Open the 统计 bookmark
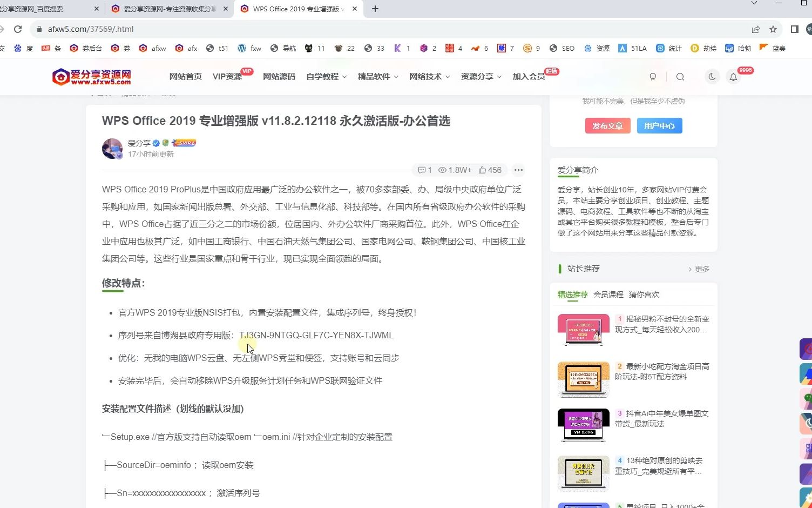Screen dimensions: 812x508 click(x=669, y=48)
